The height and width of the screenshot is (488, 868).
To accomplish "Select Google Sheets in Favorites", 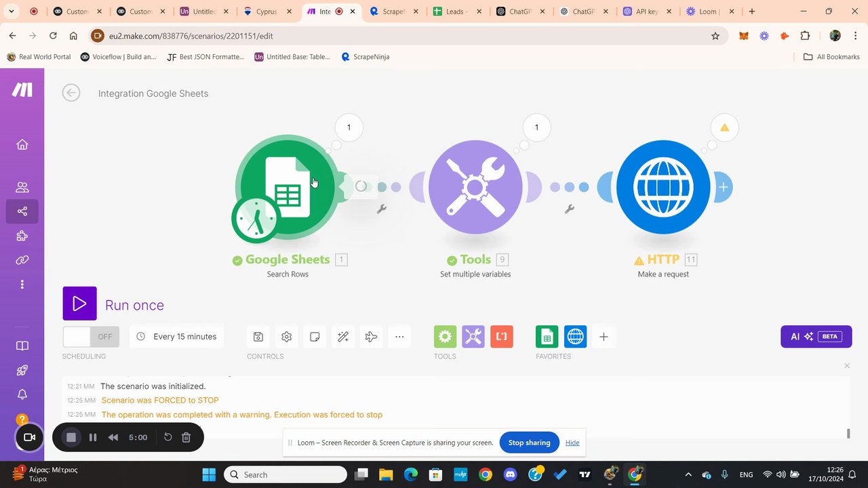I will tap(547, 337).
